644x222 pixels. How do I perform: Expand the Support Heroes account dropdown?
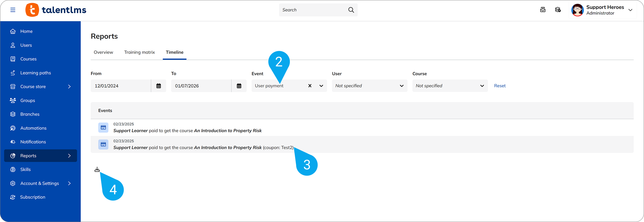click(631, 10)
